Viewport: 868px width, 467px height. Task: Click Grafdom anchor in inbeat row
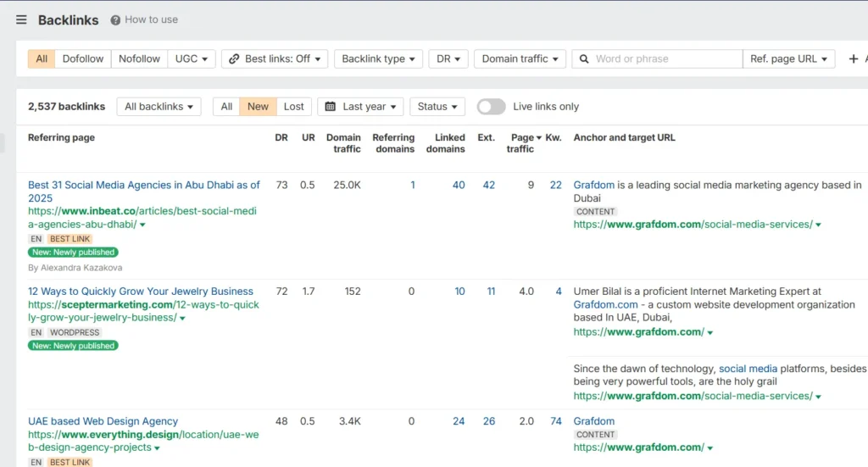pos(594,186)
